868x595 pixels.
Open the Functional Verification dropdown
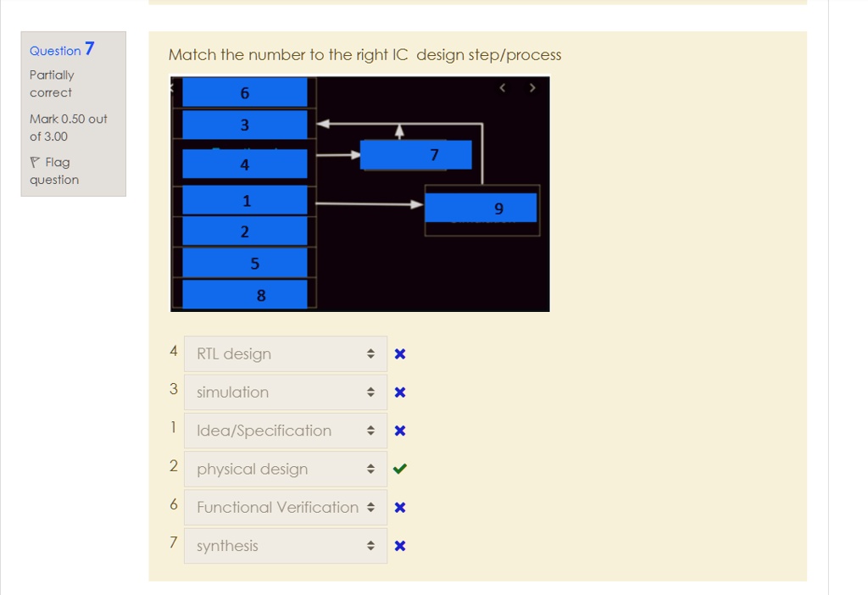click(x=285, y=507)
